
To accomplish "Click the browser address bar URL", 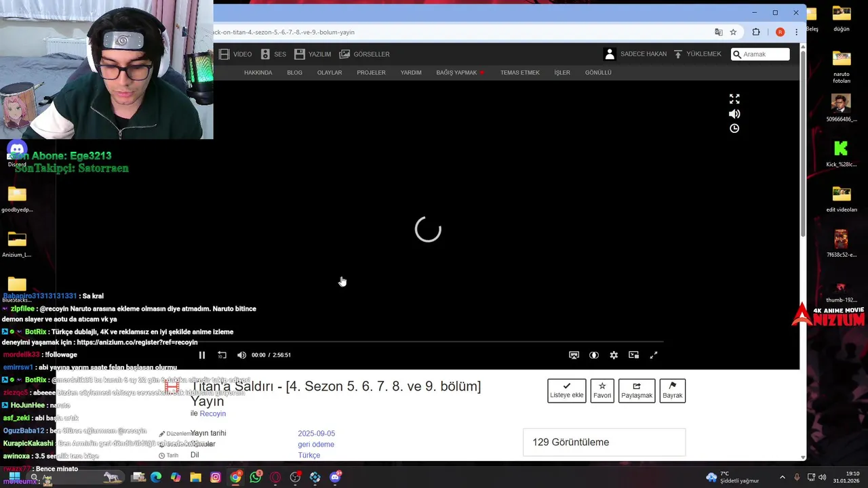I will point(283,32).
